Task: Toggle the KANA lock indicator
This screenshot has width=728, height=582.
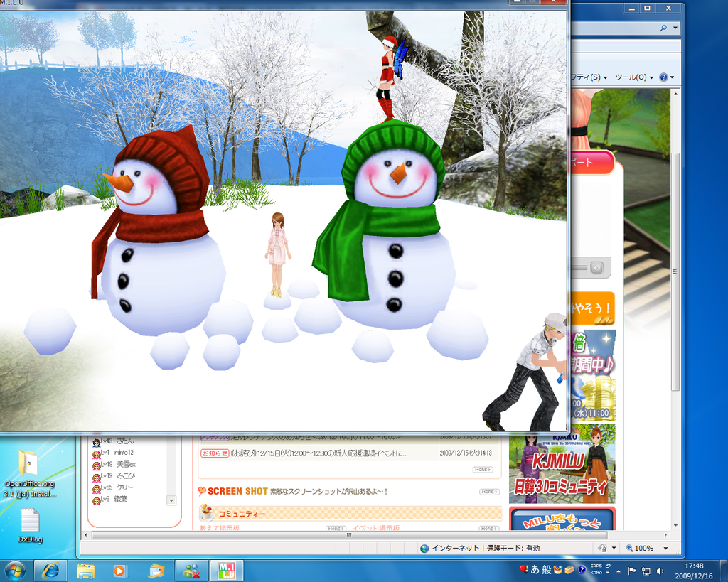Action: click(x=597, y=573)
